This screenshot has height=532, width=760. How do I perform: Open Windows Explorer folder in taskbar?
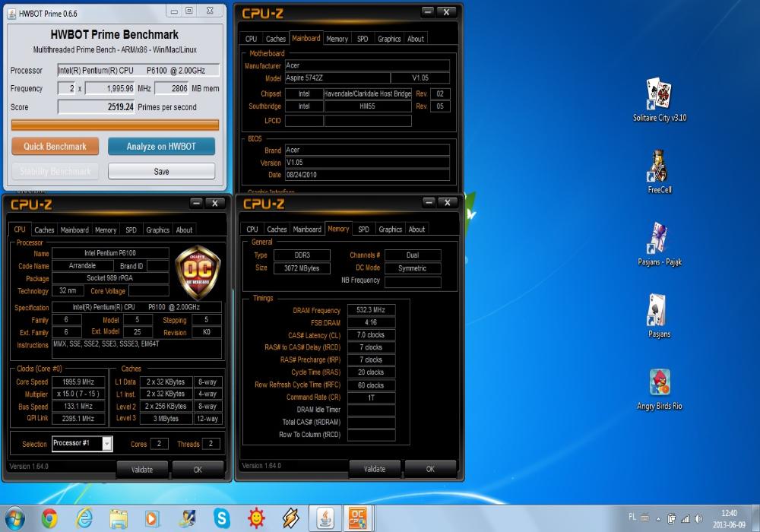click(x=119, y=518)
